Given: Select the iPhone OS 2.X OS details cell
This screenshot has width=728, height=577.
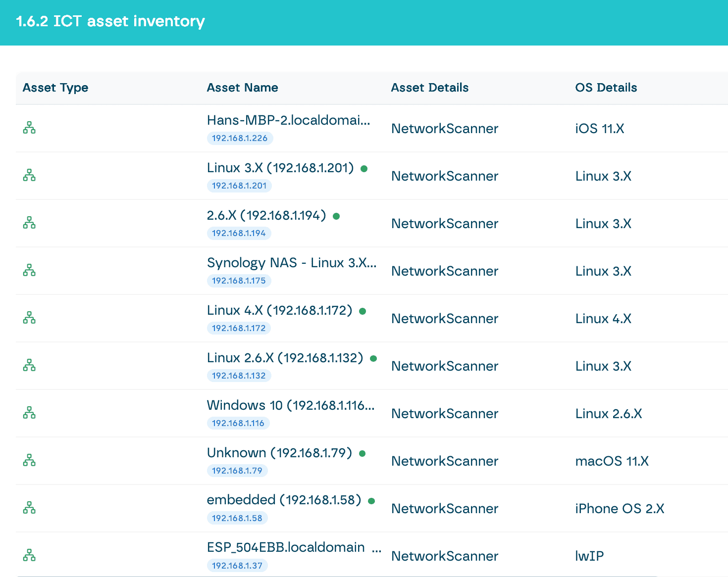Looking at the screenshot, I should point(620,509).
